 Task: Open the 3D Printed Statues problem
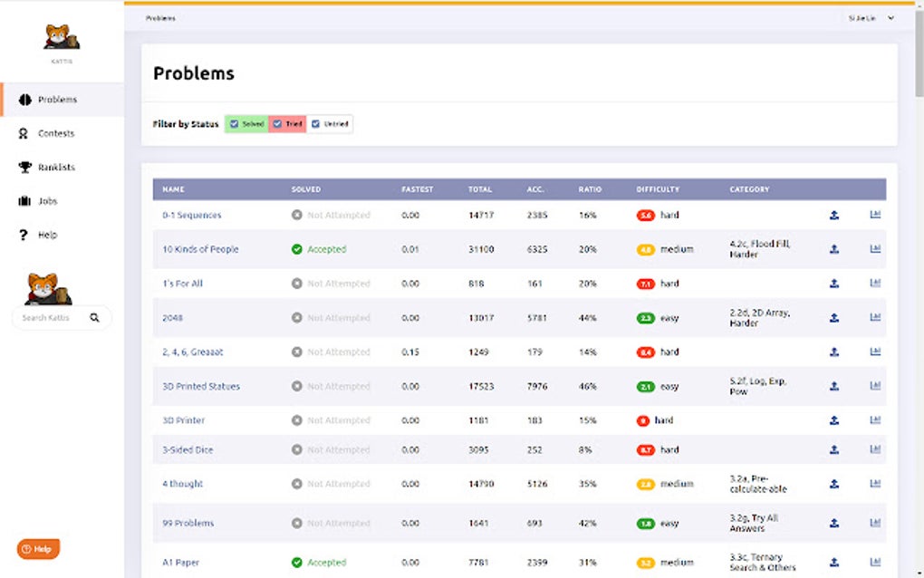click(201, 387)
